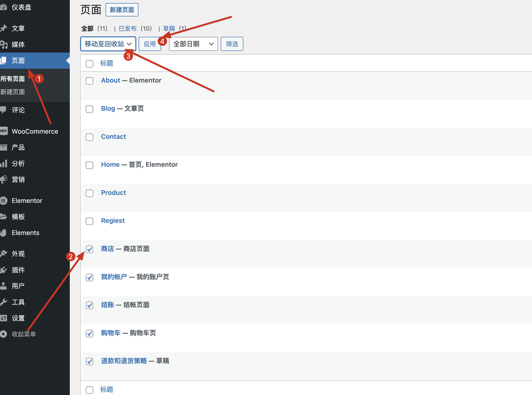
Task: Open the 移动至回收站 bulk action dropdown
Action: (x=108, y=44)
